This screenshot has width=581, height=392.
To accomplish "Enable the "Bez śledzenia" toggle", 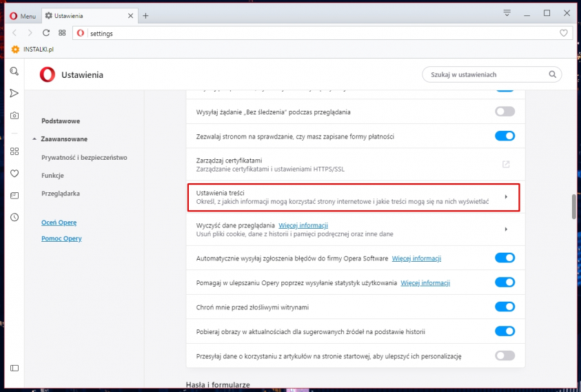I will tap(504, 112).
